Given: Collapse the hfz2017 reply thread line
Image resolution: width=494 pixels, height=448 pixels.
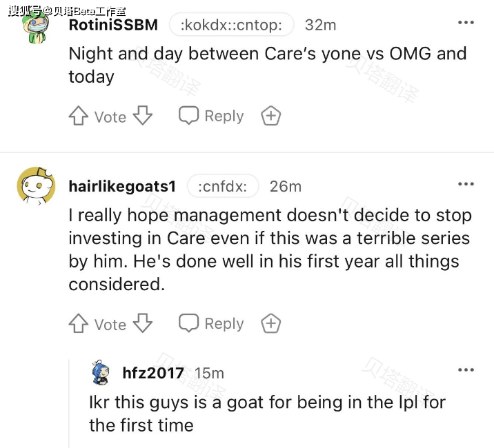Looking at the screenshot, I should [x=69, y=404].
